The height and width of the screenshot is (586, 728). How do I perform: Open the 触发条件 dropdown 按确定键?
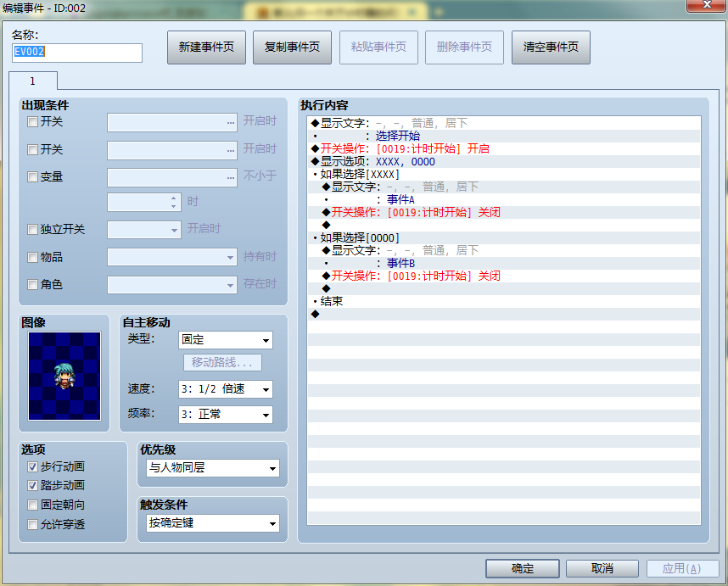click(213, 523)
